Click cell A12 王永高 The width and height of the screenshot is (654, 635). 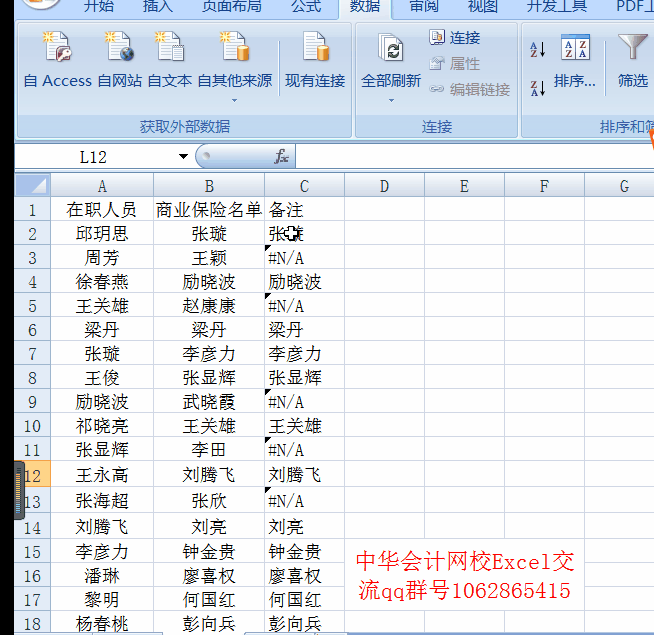coord(102,474)
